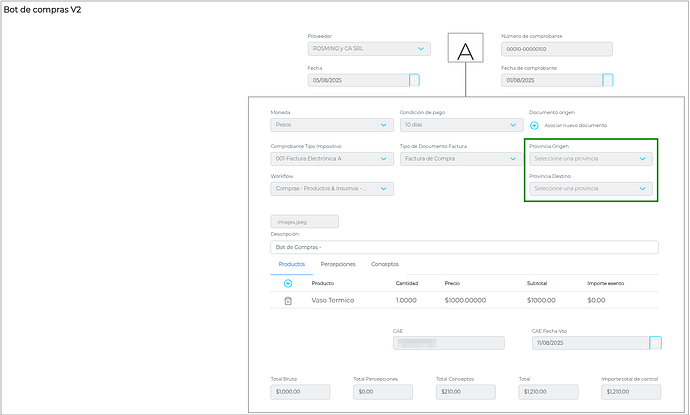Expand the Proveedor dropdown
The height and width of the screenshot is (415, 690).
[x=424, y=48]
